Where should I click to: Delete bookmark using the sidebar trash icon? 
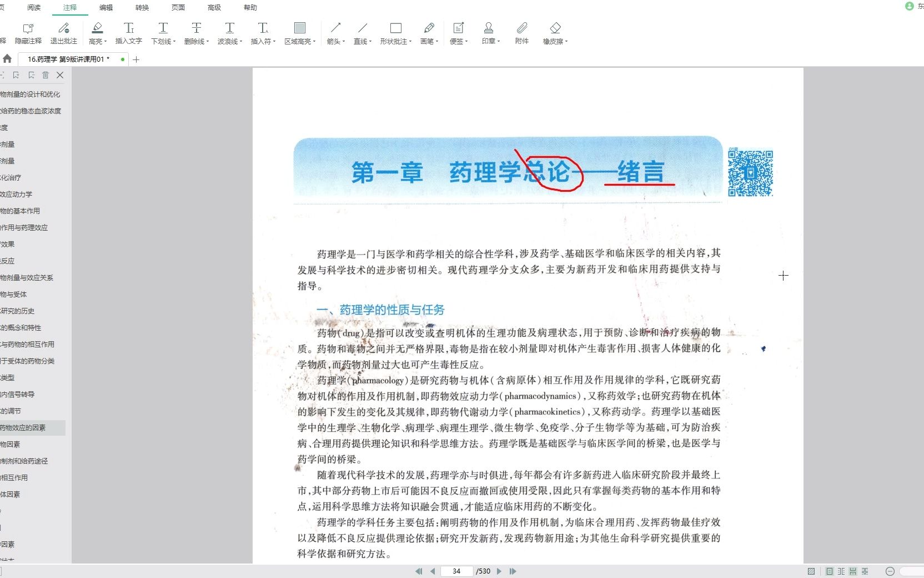coord(46,75)
